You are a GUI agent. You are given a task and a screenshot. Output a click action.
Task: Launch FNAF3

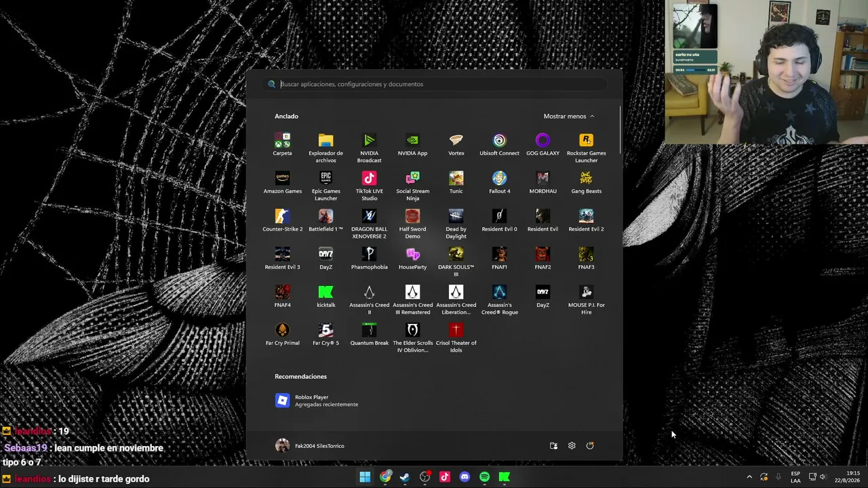(586, 259)
